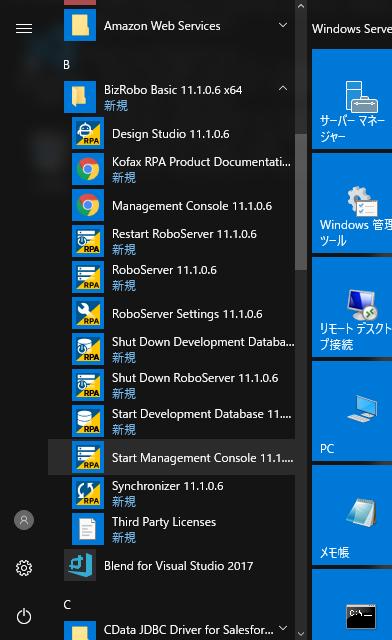The width and height of the screenshot is (392, 640).
Task: Expand the Amazon Web Services group chevron
Action: pyautogui.click(x=283, y=25)
